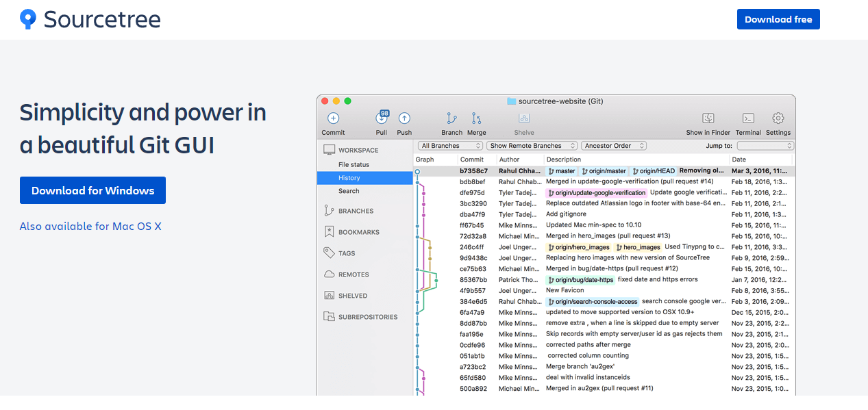868x410 pixels.
Task: Click the WORKSPACE monitor icon
Action: click(x=329, y=150)
